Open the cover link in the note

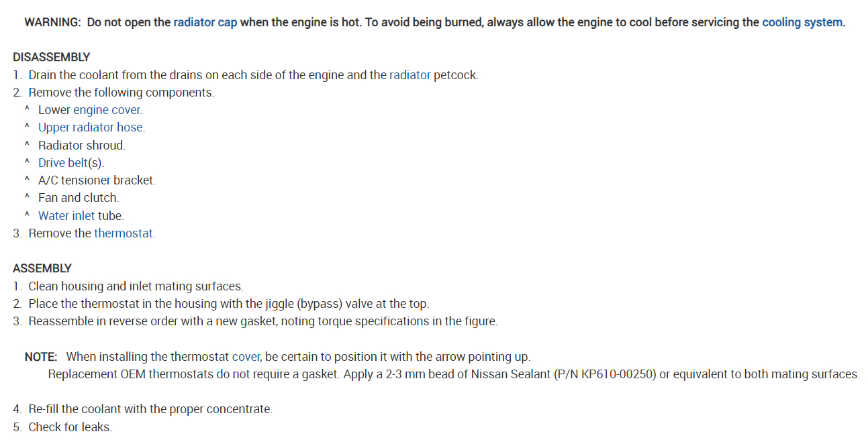[x=246, y=357]
